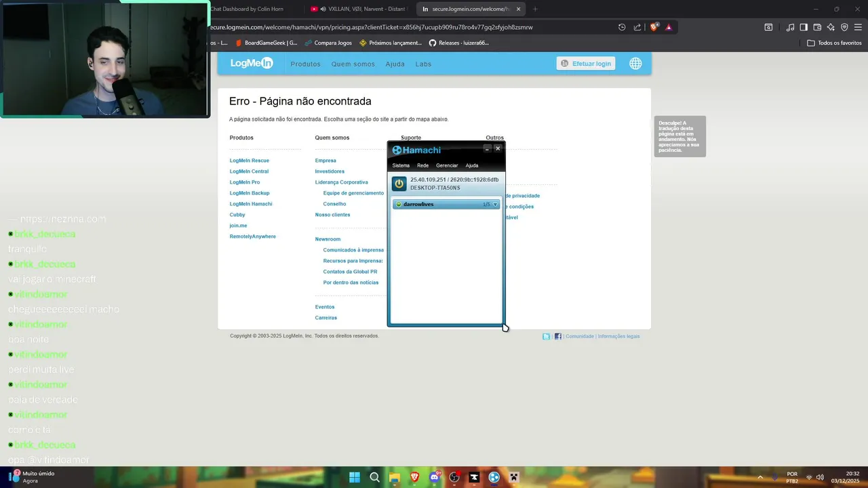Switch to Chat Dashboard by Colin Horn tab
868x488 pixels.
[x=248, y=9]
